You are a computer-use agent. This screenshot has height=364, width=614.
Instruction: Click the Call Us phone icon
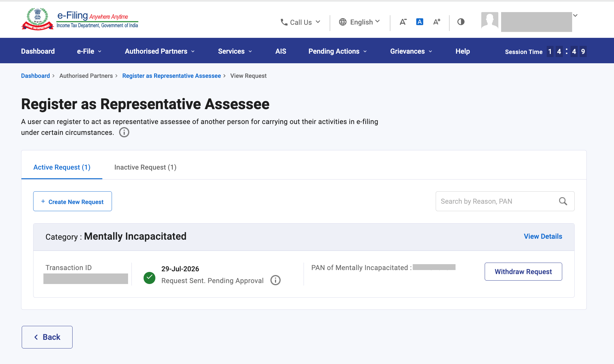point(284,22)
